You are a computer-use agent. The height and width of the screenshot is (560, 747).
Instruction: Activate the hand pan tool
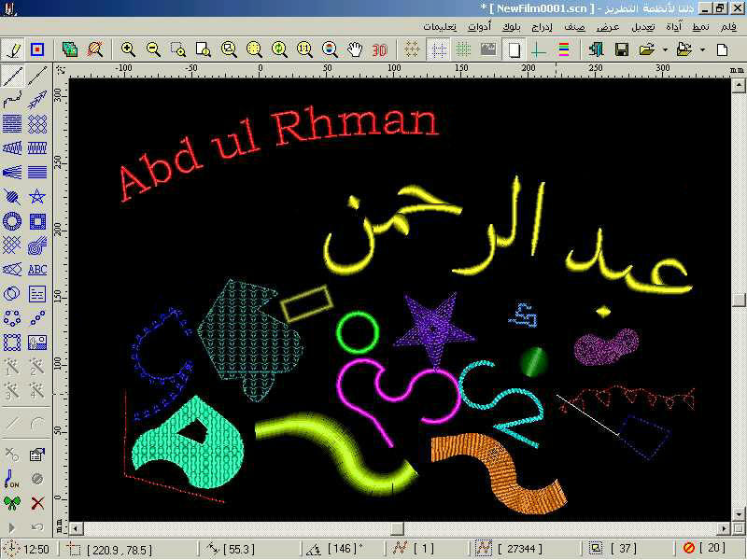pyautogui.click(x=355, y=49)
